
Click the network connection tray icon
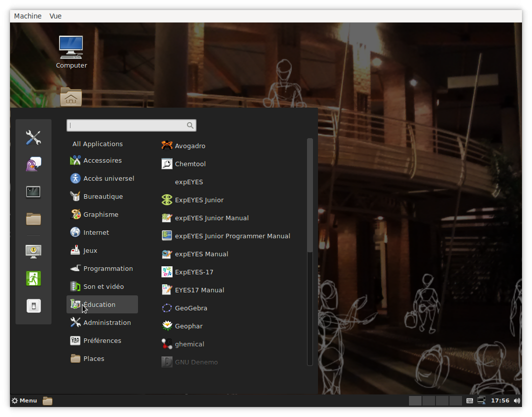[x=481, y=400]
